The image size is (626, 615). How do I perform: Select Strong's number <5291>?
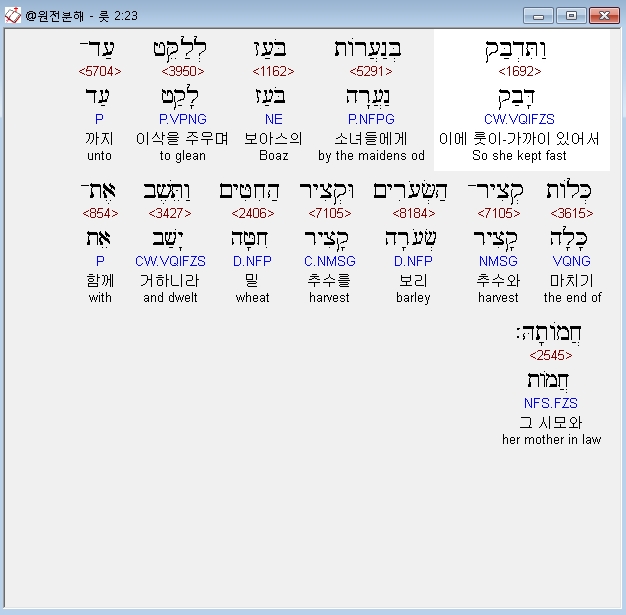370,71
